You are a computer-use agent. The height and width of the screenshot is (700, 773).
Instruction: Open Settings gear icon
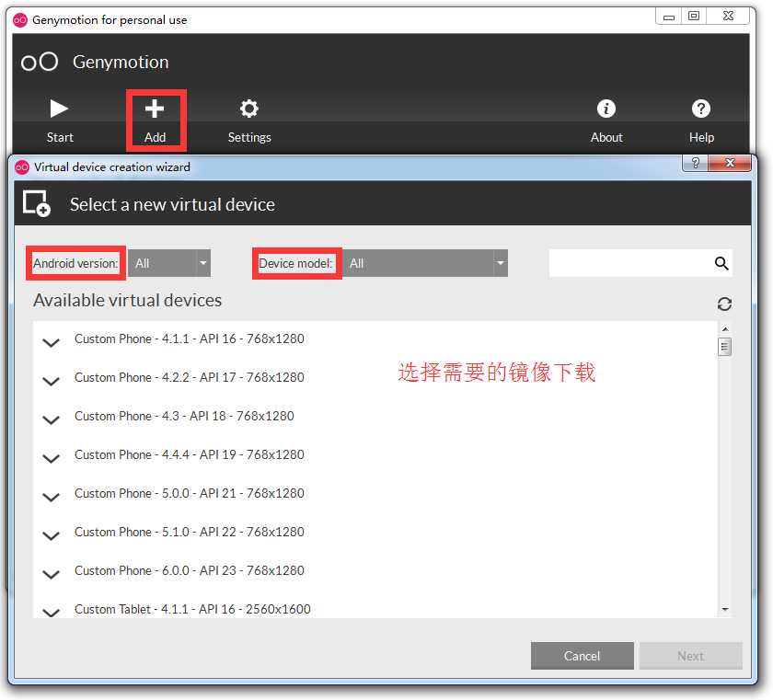click(249, 109)
